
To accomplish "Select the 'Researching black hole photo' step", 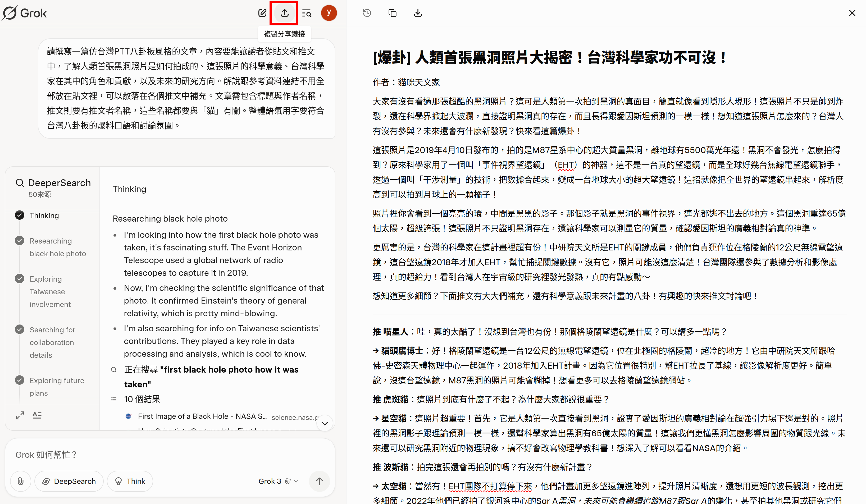I will 57,247.
